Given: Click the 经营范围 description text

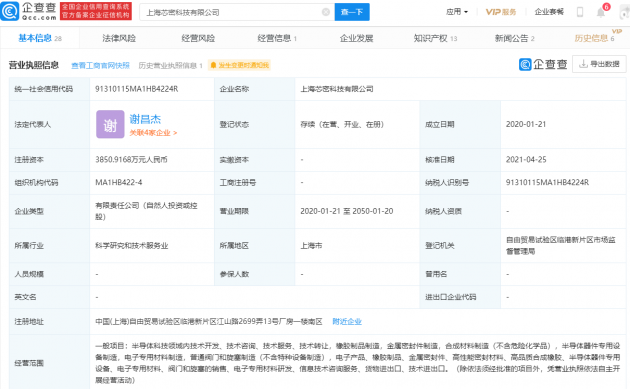Looking at the screenshot, I should (x=358, y=363).
